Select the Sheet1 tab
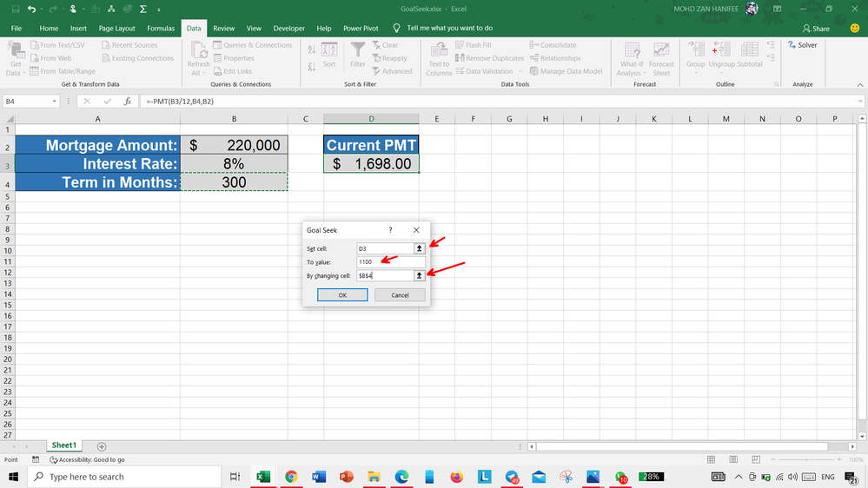Viewport: 868px width, 488px height. coord(63,445)
